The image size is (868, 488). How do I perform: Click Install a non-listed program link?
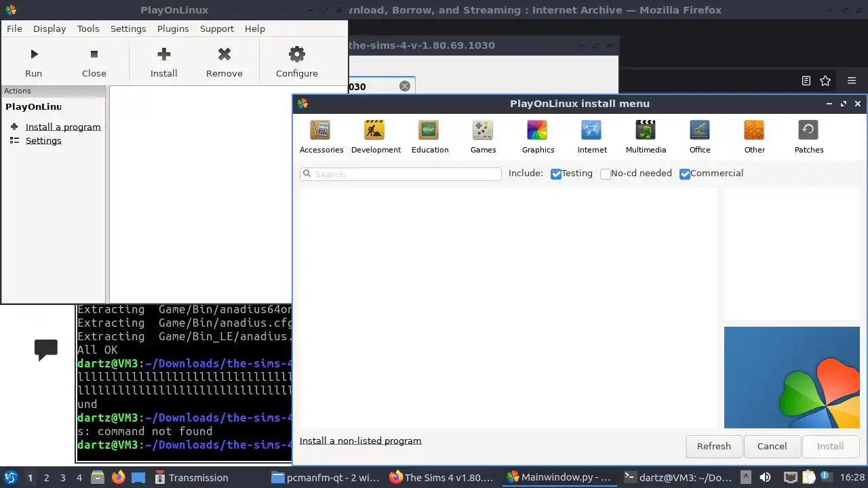tap(361, 441)
